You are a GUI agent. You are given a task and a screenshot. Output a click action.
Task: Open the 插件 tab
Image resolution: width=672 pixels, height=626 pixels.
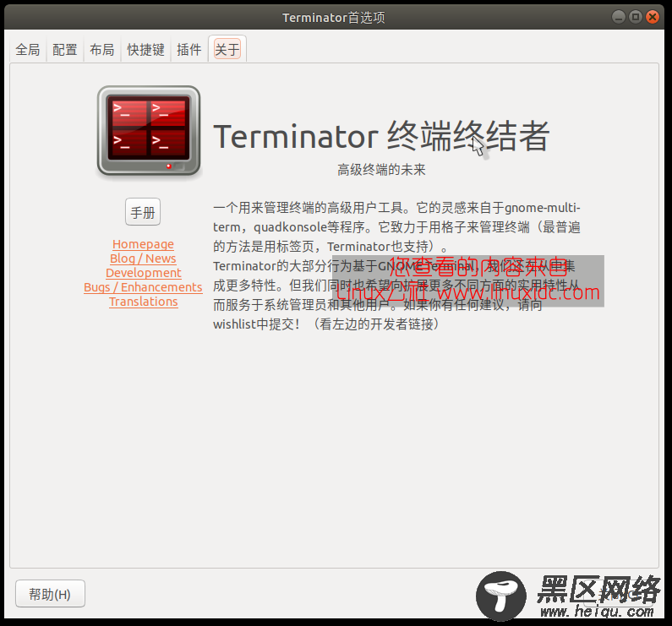(x=189, y=50)
